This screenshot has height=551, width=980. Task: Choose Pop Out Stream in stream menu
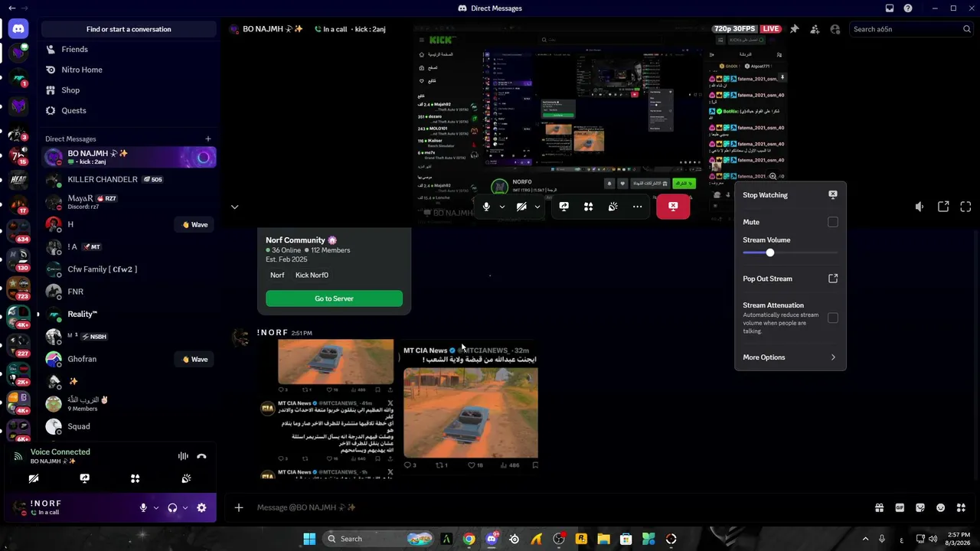(790, 279)
